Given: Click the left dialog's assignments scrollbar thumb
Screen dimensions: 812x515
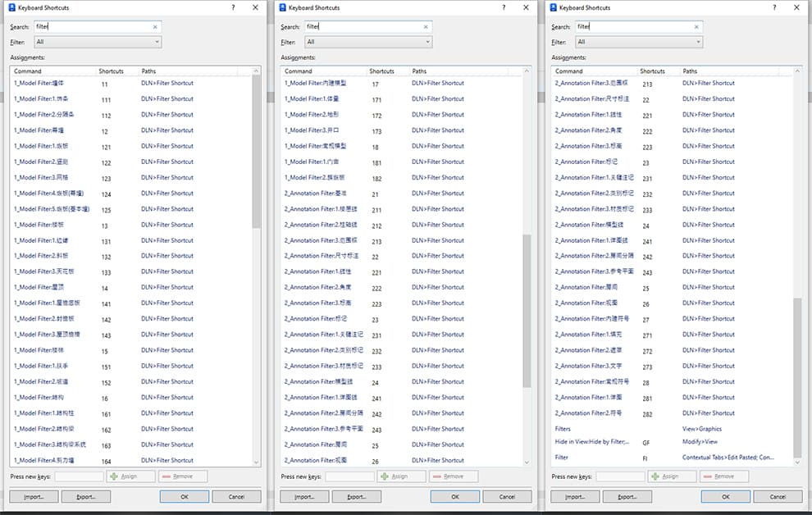Looking at the screenshot, I should click(257, 152).
